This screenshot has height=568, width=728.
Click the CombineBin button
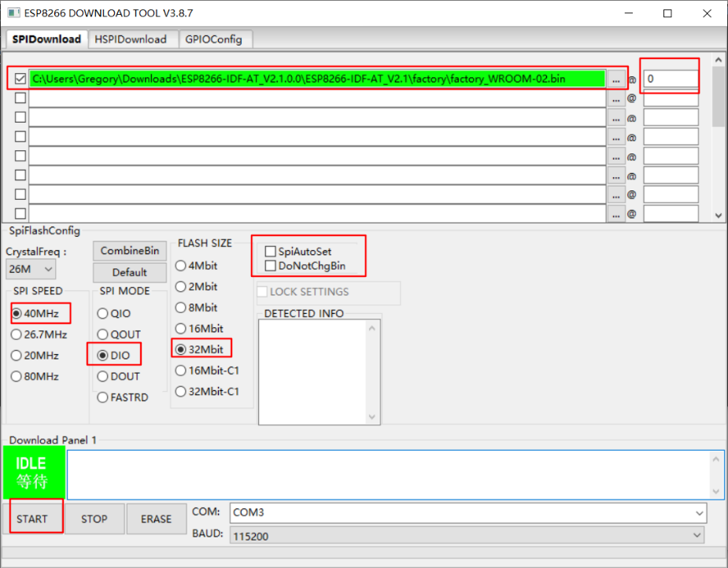click(x=130, y=251)
